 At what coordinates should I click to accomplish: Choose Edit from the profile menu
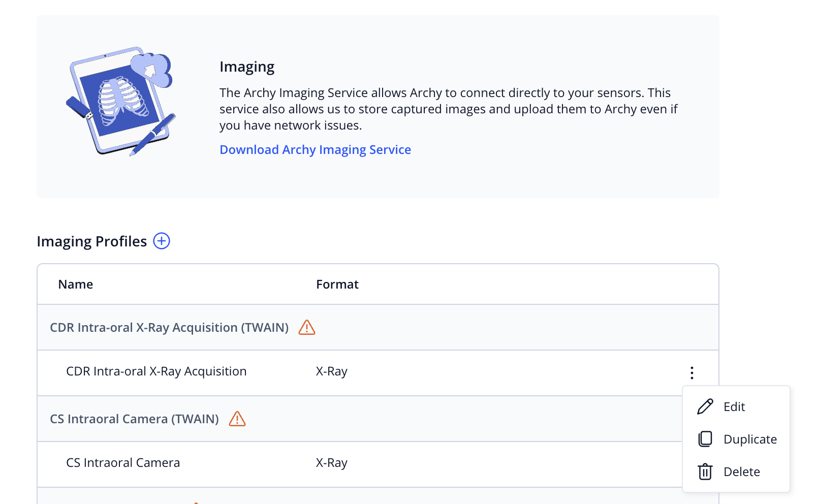736,406
